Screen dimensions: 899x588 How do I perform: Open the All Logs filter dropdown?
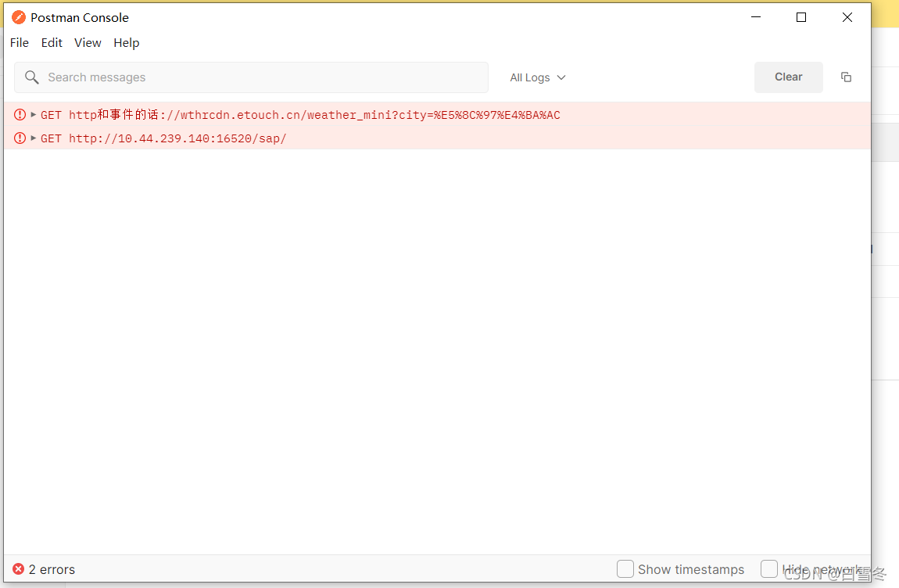(537, 77)
